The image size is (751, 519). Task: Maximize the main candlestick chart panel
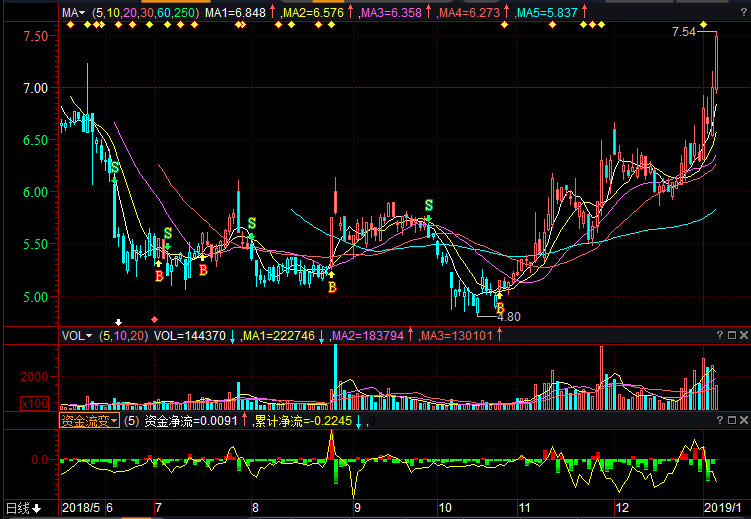(730, 12)
